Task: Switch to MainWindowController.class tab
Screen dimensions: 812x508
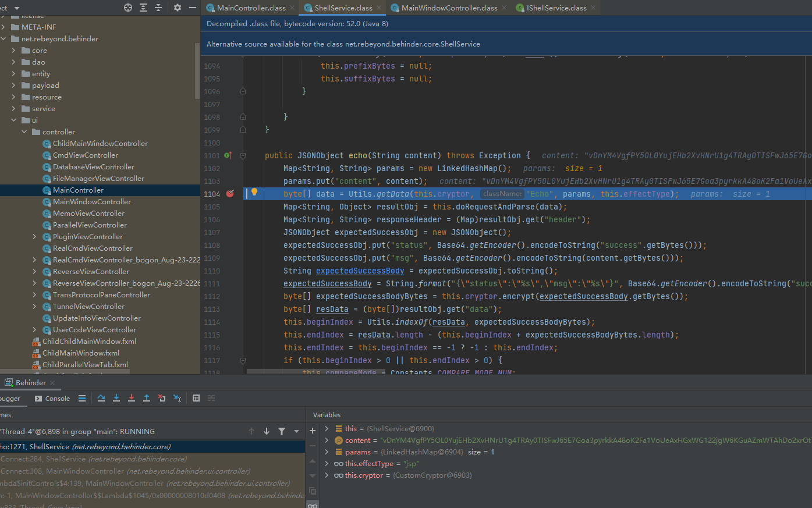Action: (x=449, y=8)
